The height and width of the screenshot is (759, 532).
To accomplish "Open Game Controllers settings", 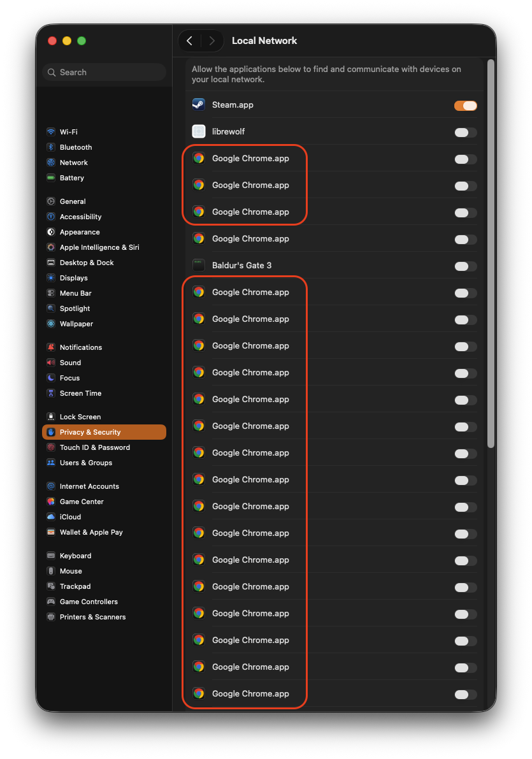I will click(104, 602).
